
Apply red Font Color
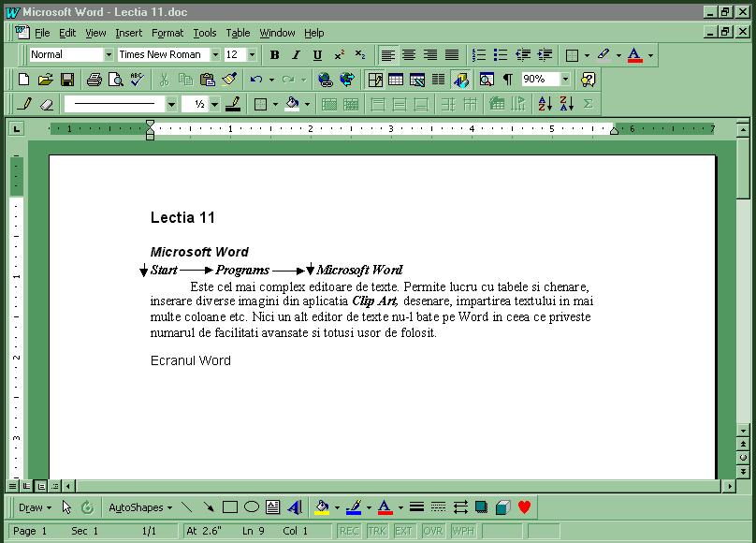click(x=635, y=55)
